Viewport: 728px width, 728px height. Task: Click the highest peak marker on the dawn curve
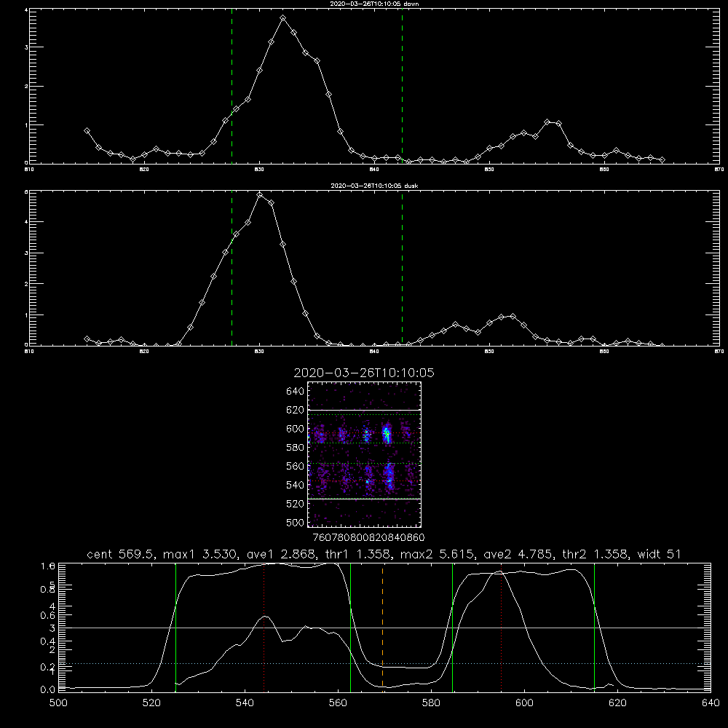tap(282, 18)
